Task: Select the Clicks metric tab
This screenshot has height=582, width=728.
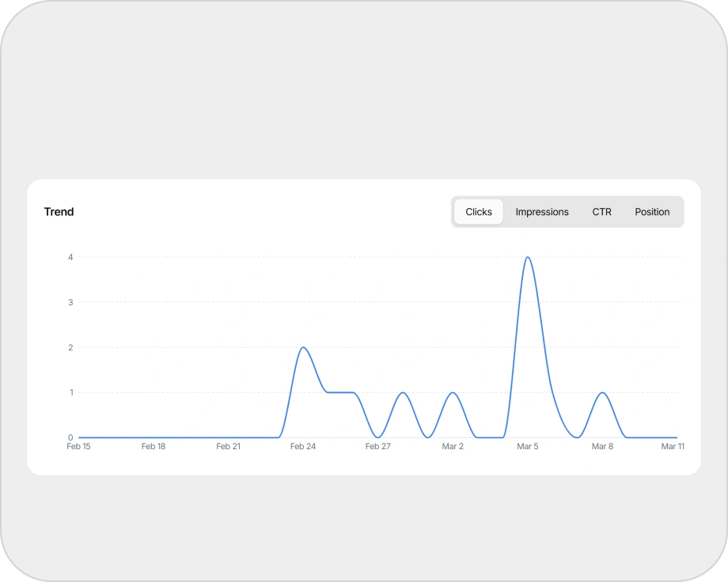Action: (478, 212)
